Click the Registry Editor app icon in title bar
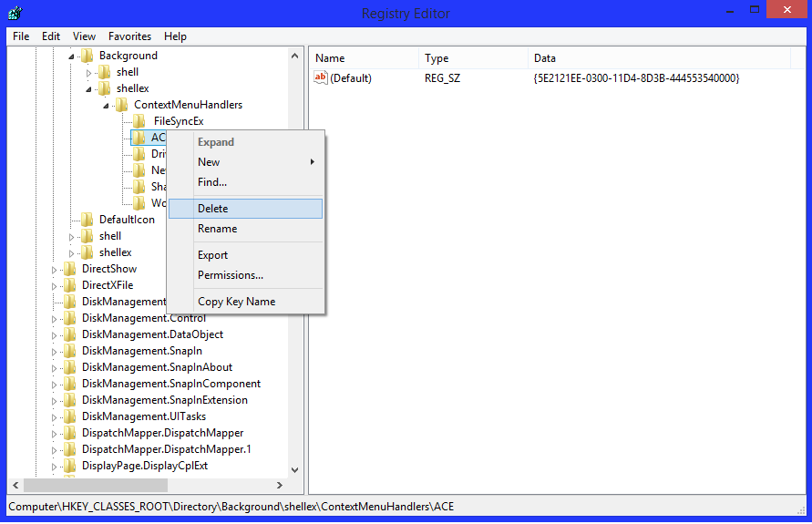The image size is (812, 524). [15, 13]
